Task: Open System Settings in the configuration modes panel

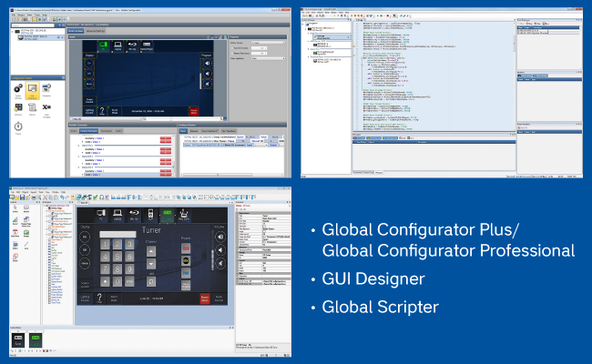Action: click(x=18, y=89)
